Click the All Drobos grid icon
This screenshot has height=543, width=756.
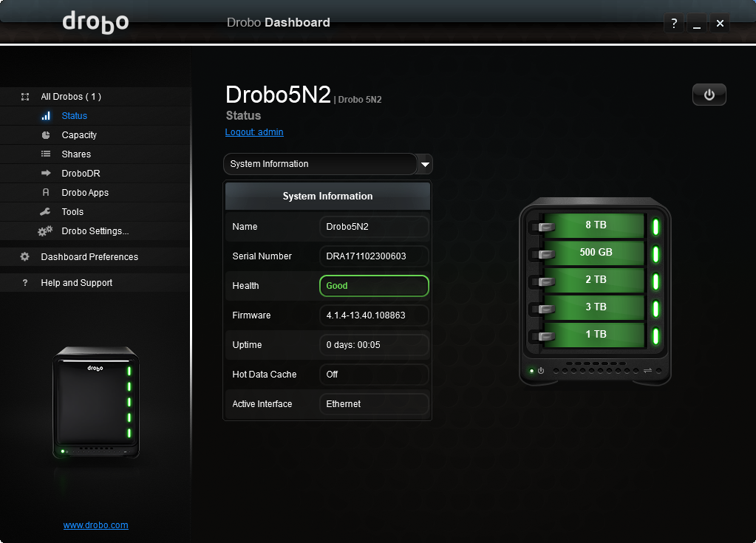point(25,96)
